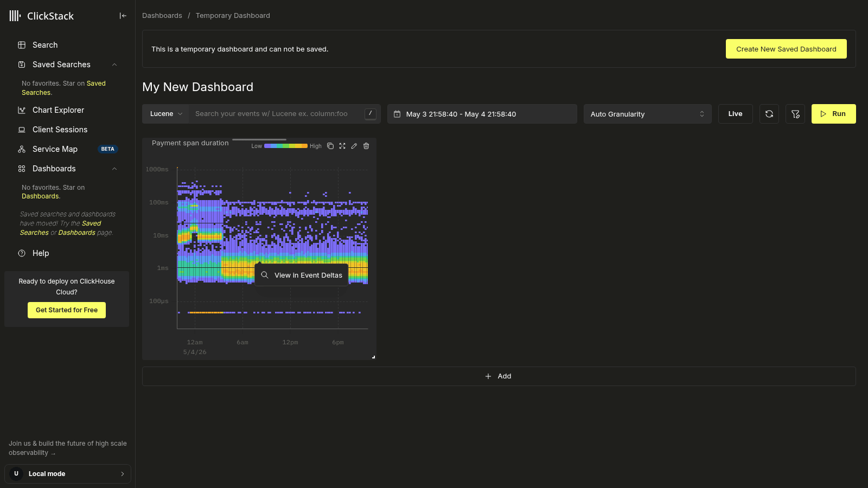Click the Saved Searches link under favorites
The width and height of the screenshot is (868, 488).
click(63, 88)
